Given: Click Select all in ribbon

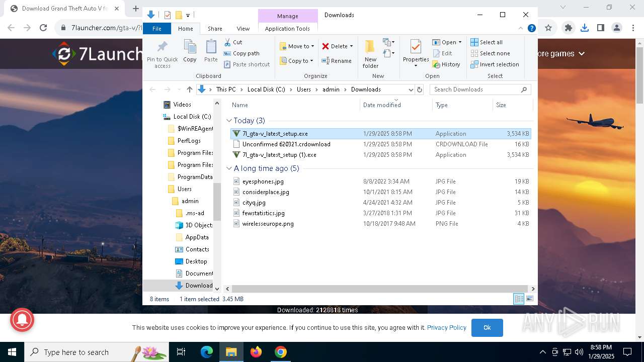Looking at the screenshot, I should [487, 42].
